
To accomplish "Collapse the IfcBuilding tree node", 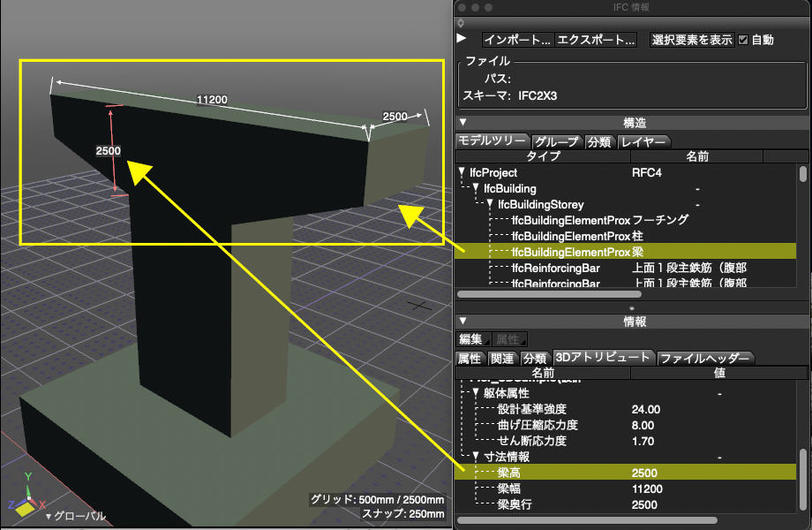I will click(476, 188).
